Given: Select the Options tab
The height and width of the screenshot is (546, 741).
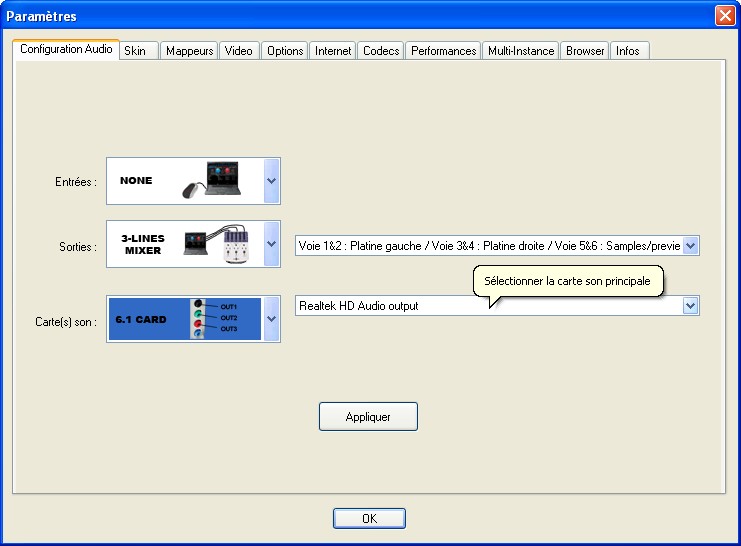Looking at the screenshot, I should point(285,51).
